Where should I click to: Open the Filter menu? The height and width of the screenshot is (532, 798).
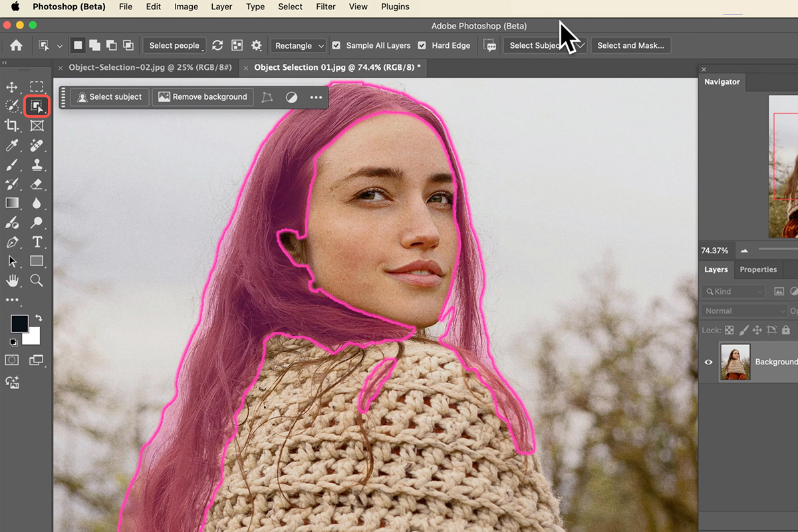[x=325, y=7]
